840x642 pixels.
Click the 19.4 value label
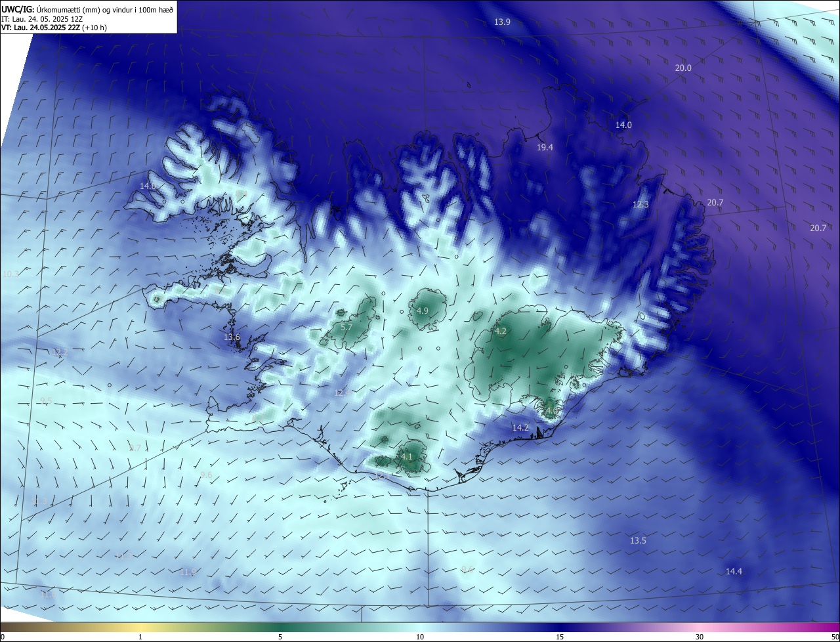[545, 148]
